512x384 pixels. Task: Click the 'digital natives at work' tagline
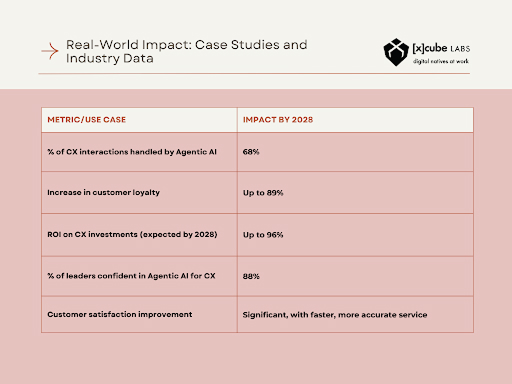[x=441, y=61]
